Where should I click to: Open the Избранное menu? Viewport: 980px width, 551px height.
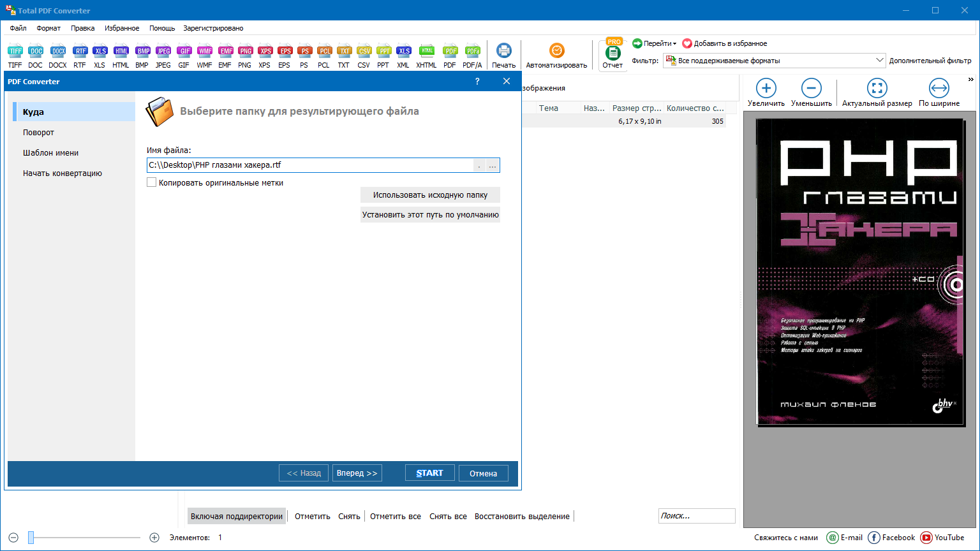tap(122, 28)
